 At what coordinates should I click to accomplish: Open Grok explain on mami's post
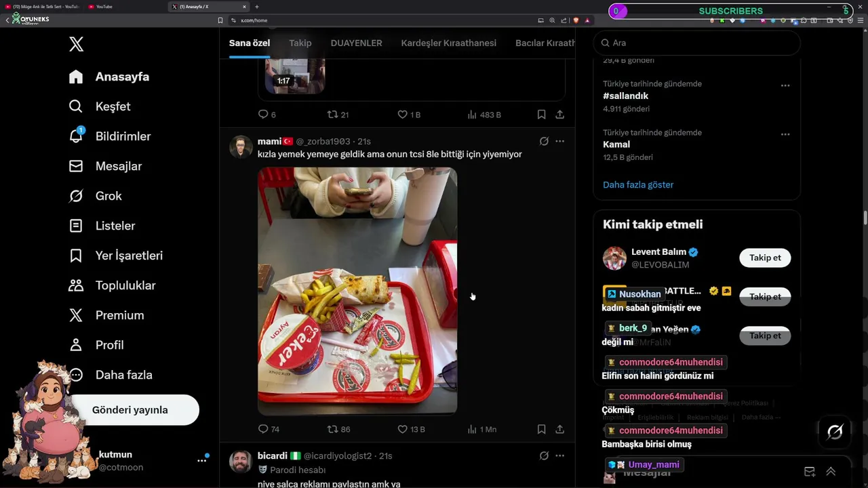[544, 142]
